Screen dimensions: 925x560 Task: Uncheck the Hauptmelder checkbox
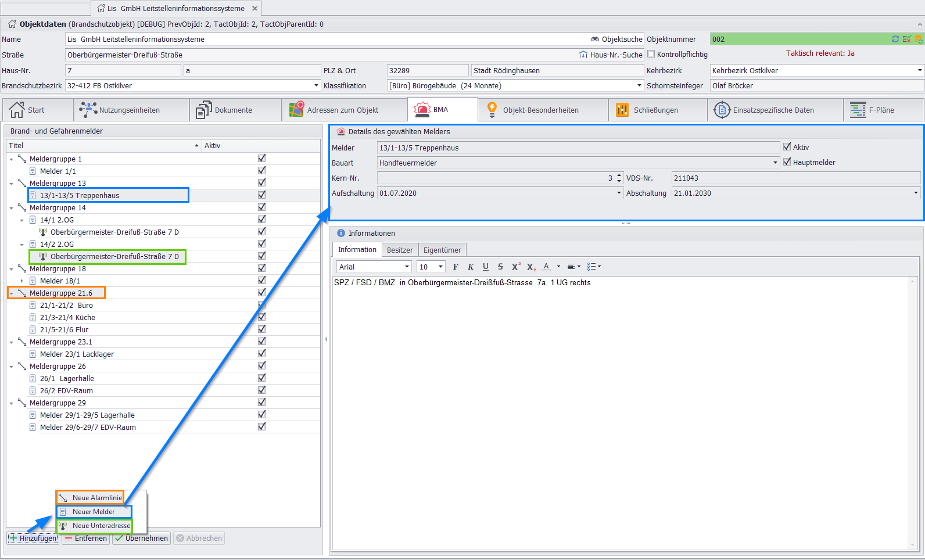787,162
